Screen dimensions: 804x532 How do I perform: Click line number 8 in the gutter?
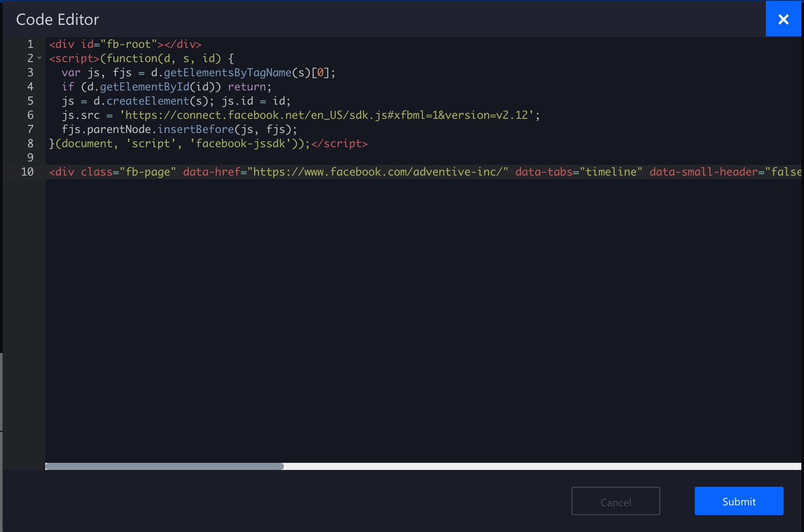pos(30,143)
